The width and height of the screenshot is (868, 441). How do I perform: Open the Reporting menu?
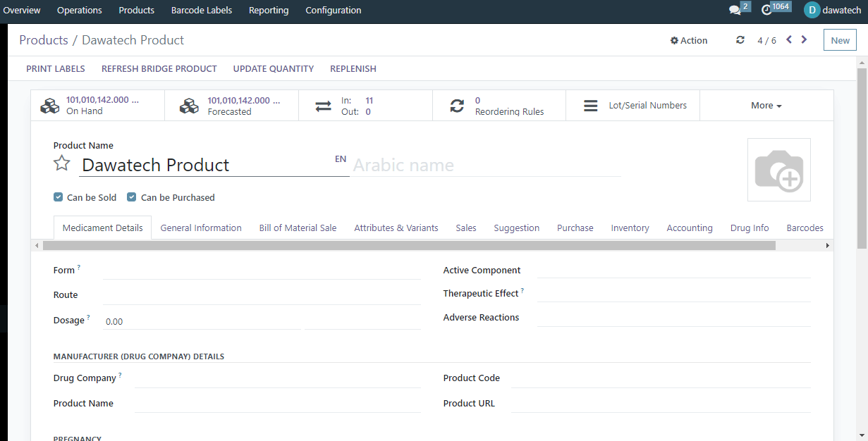[x=269, y=10]
